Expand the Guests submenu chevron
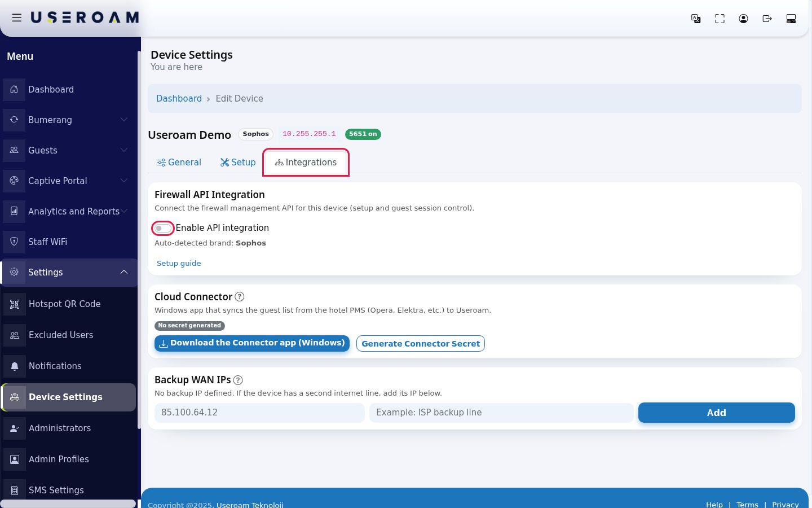812x508 pixels. (124, 150)
